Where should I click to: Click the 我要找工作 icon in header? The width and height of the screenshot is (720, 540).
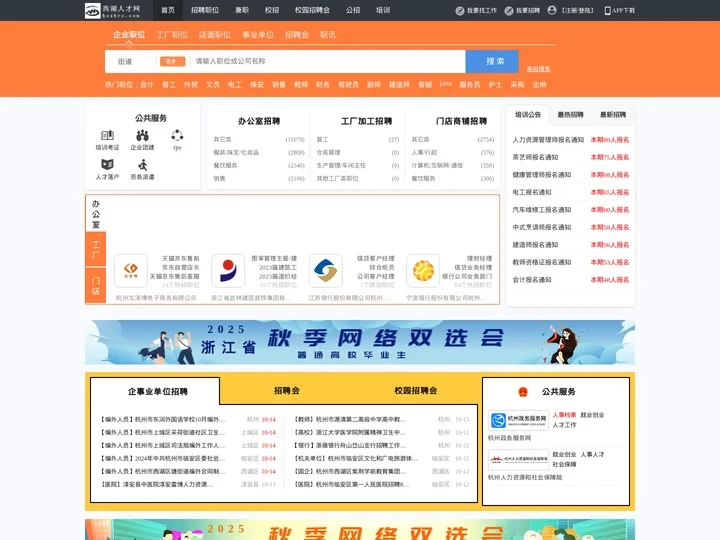460,11
